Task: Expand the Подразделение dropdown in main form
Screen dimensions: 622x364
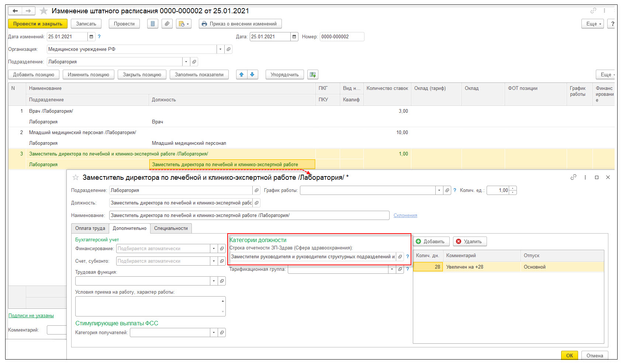Action: click(x=186, y=62)
